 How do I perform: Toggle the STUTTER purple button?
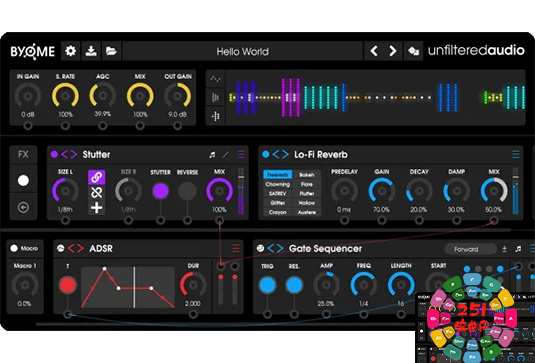tap(160, 191)
